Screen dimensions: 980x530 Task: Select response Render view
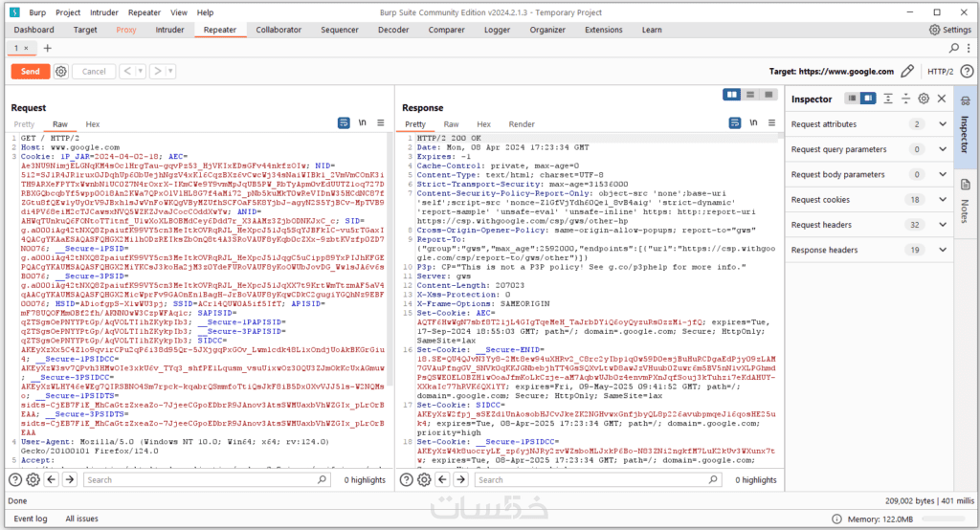pyautogui.click(x=522, y=124)
